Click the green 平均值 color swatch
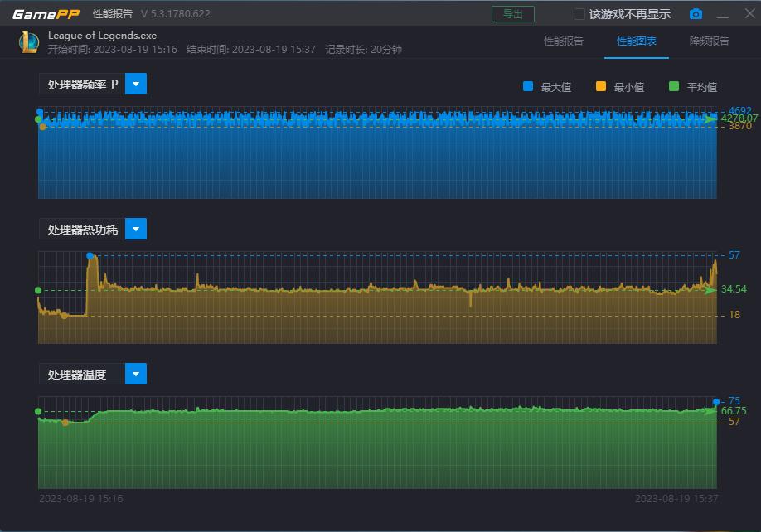 click(674, 87)
